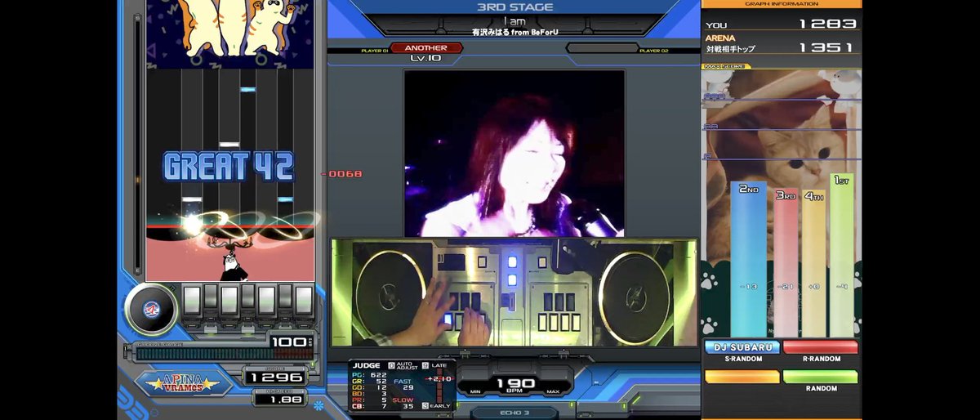Click the PLAYER 02 label
This screenshot has width=980, height=420.
[655, 51]
